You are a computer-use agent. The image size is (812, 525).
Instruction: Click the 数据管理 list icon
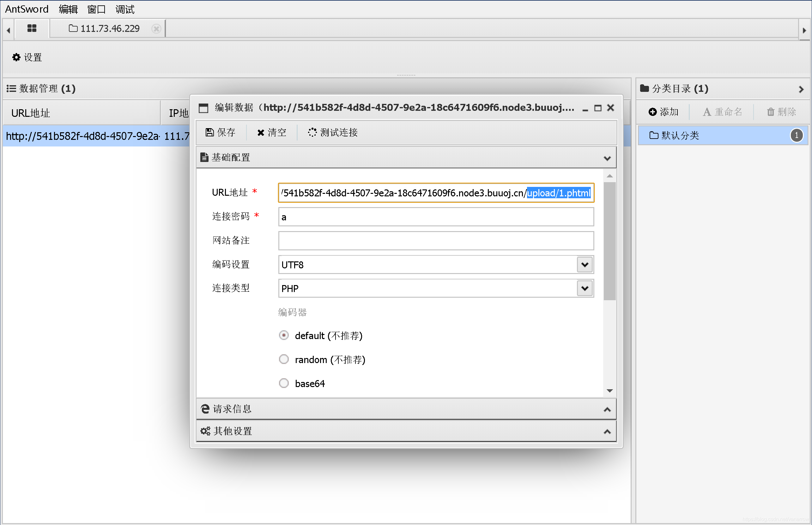point(11,89)
